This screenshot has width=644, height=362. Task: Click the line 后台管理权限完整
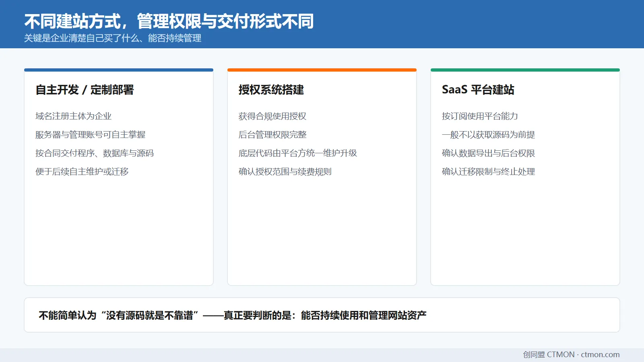point(272,135)
